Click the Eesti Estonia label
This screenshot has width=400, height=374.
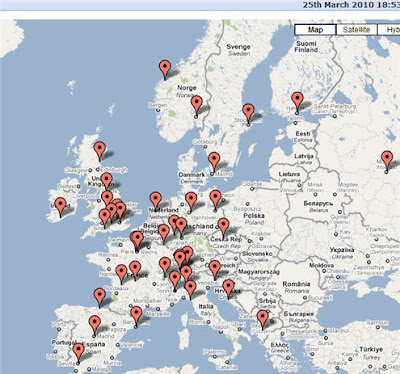pos(303,137)
